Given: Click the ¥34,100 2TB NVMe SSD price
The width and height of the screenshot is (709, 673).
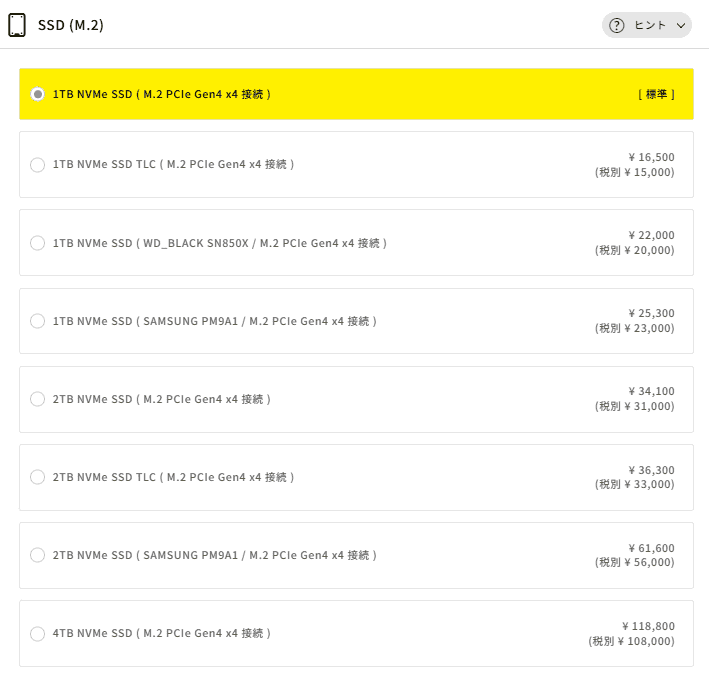Looking at the screenshot, I should 651,391.
